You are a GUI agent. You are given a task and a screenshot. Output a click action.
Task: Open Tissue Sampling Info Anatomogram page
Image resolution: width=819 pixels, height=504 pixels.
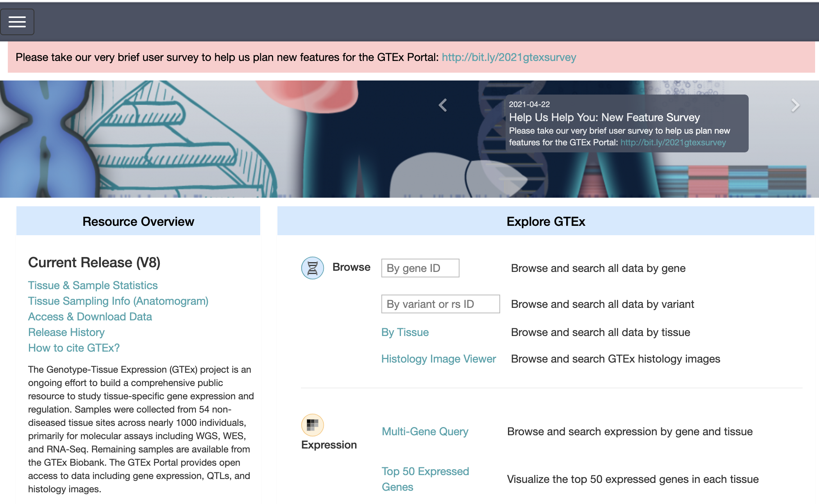(x=118, y=301)
